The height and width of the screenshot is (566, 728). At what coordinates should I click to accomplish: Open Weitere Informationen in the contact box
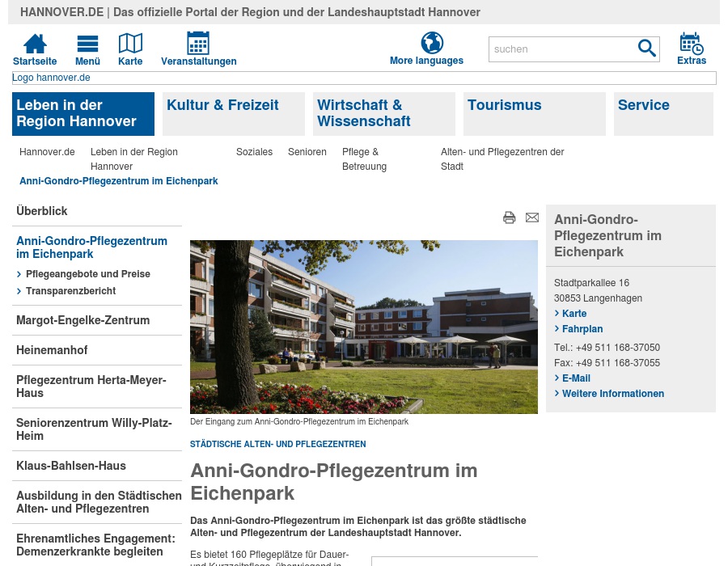click(x=613, y=394)
